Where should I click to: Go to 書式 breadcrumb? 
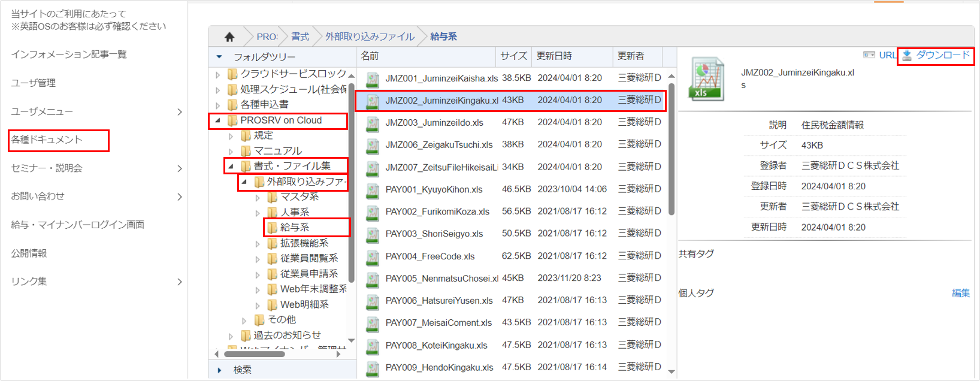[x=300, y=37]
